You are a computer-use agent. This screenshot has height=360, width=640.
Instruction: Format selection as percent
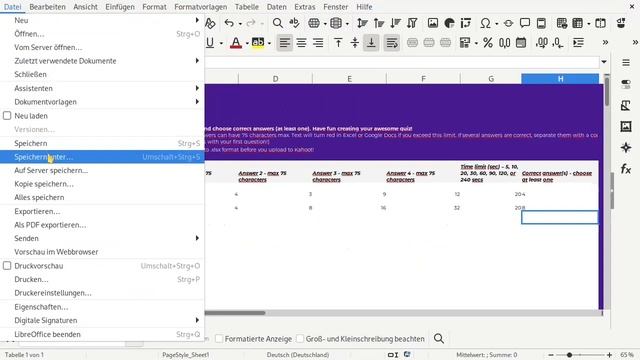[488, 43]
